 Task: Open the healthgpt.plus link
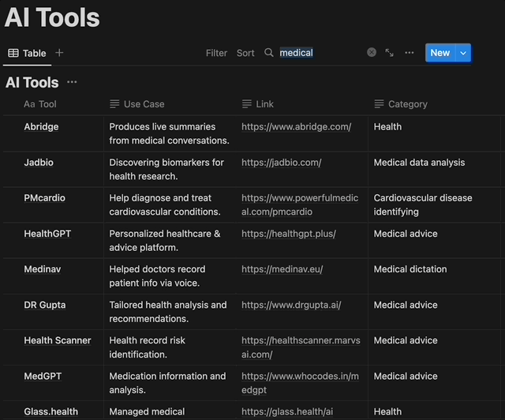click(x=289, y=234)
